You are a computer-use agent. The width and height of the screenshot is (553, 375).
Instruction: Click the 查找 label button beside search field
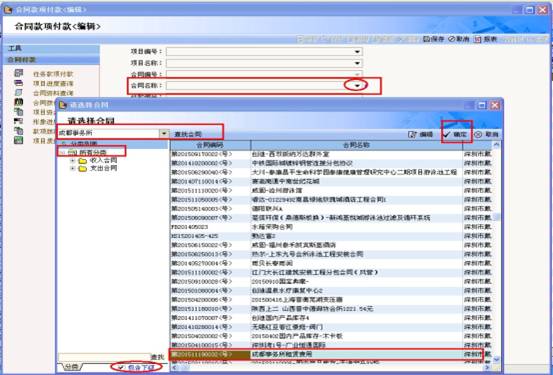pyautogui.click(x=158, y=357)
